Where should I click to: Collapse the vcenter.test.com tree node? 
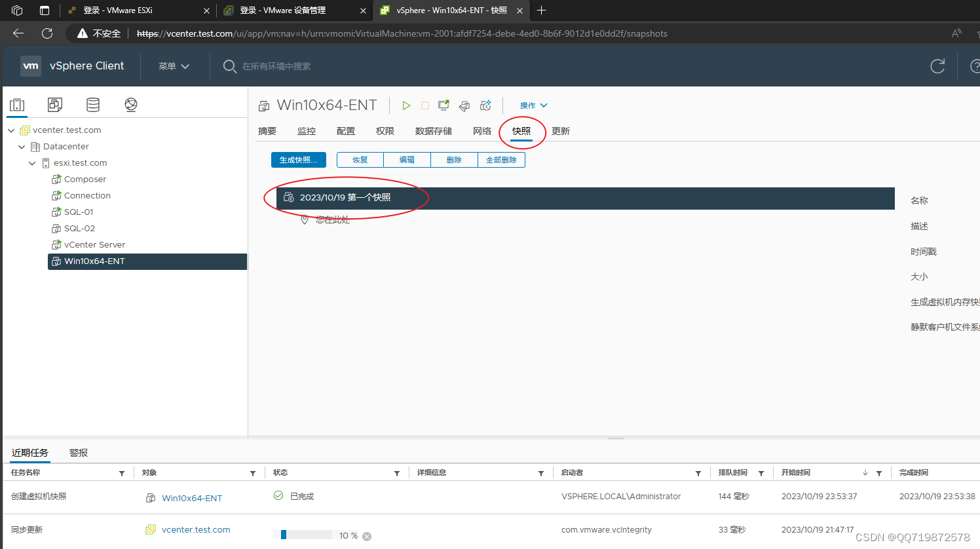[11, 130]
